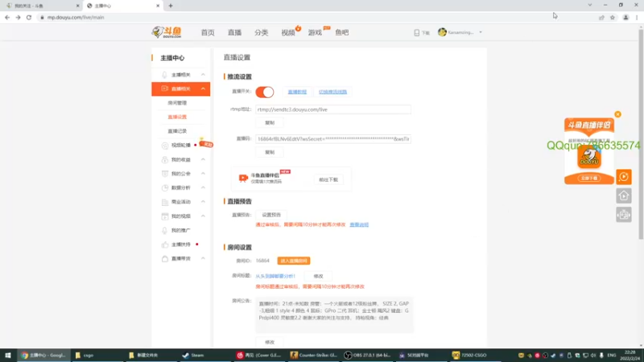Screen dimensions: 644x362
Task: Open the 分类 nav item
Action: (261, 32)
